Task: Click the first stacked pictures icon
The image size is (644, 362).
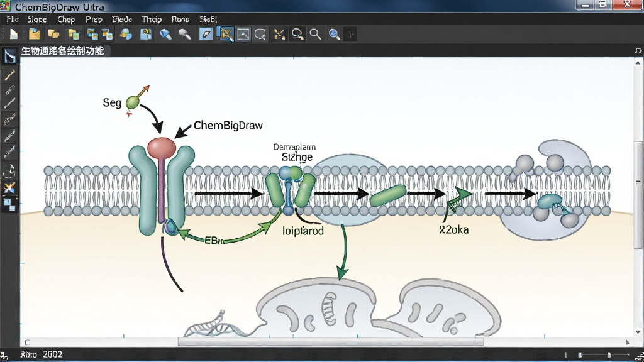Action: [92, 35]
